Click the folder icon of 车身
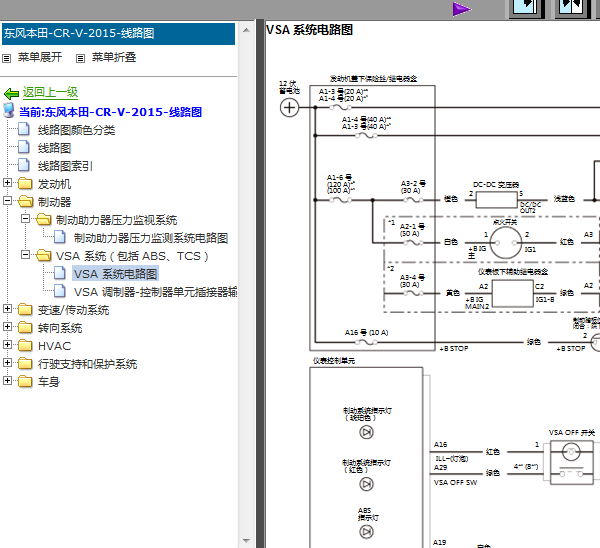The height and width of the screenshot is (548, 600). (x=25, y=381)
